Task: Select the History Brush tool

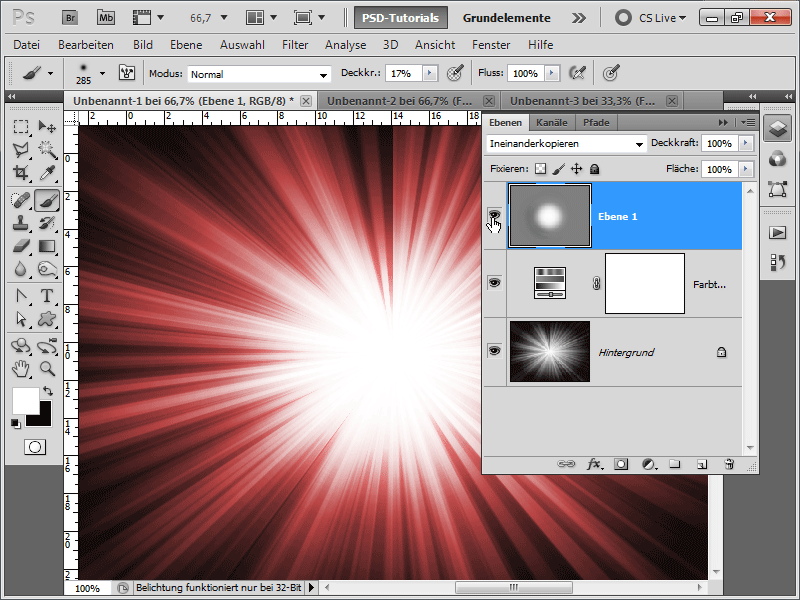Action: click(x=47, y=223)
